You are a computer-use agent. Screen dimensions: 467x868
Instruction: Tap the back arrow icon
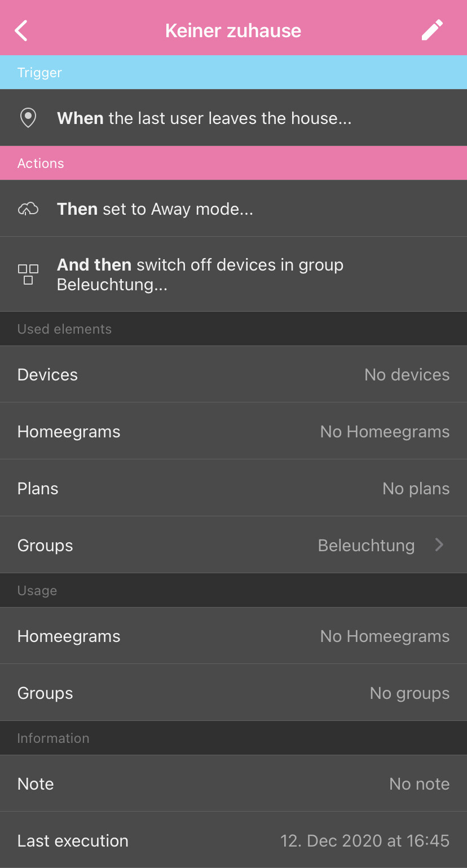point(21,30)
